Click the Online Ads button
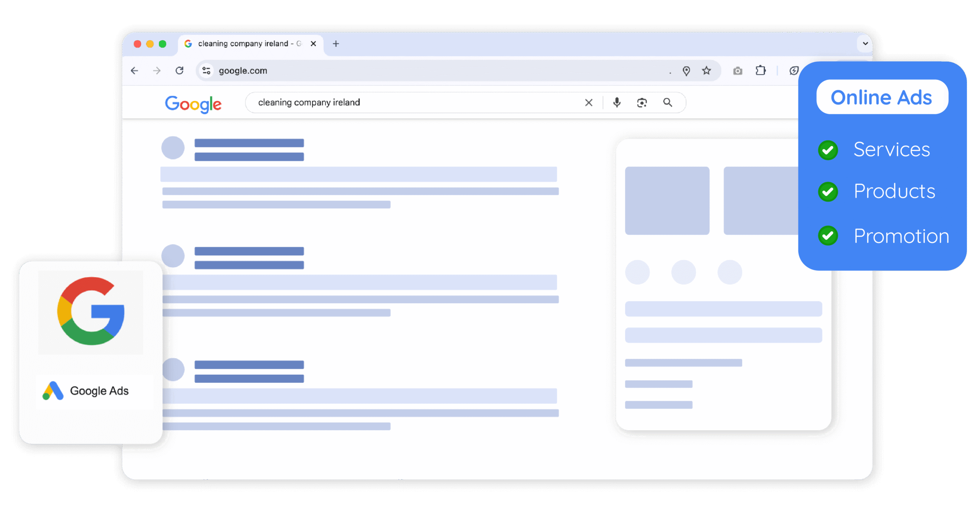980x506 pixels. [882, 97]
